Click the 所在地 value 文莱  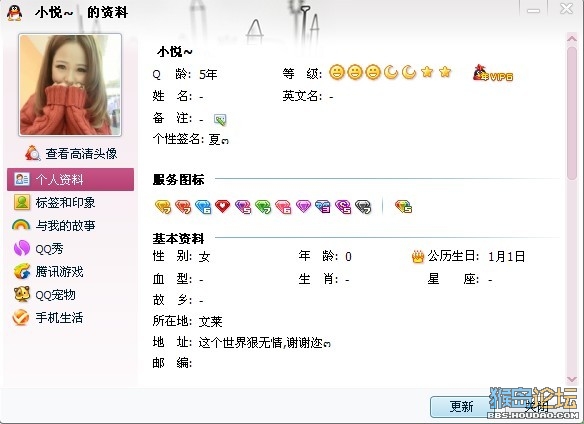pos(210,322)
